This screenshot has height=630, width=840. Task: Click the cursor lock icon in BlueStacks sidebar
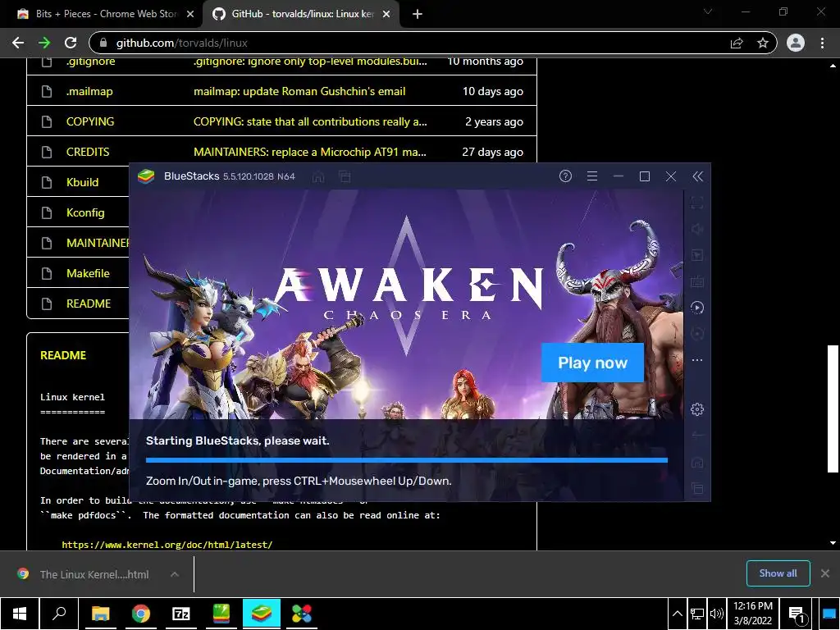[x=697, y=255]
